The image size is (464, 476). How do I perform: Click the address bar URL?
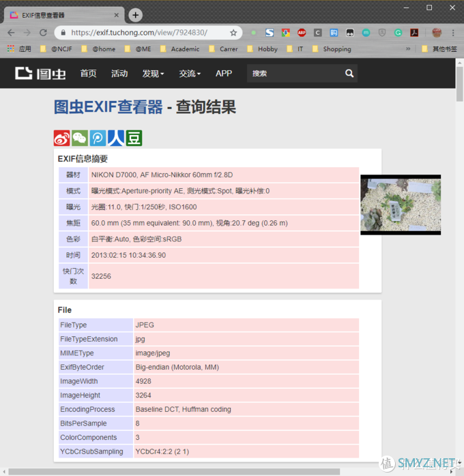[139, 33]
